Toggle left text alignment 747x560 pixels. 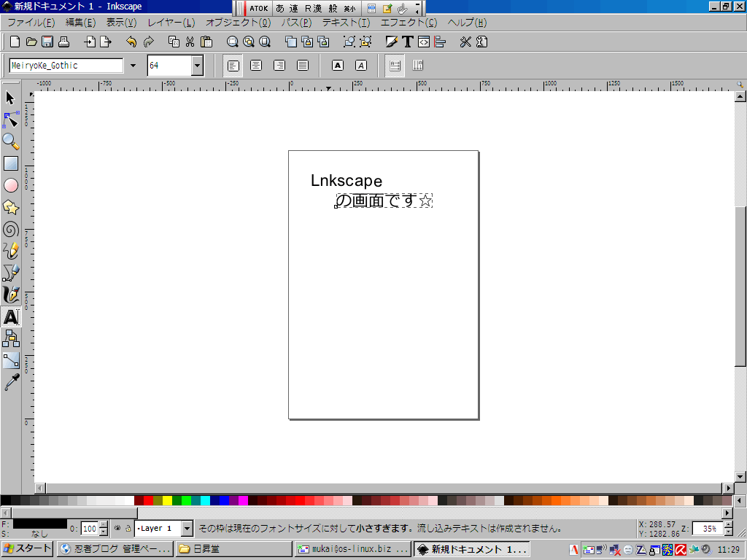pos(233,66)
